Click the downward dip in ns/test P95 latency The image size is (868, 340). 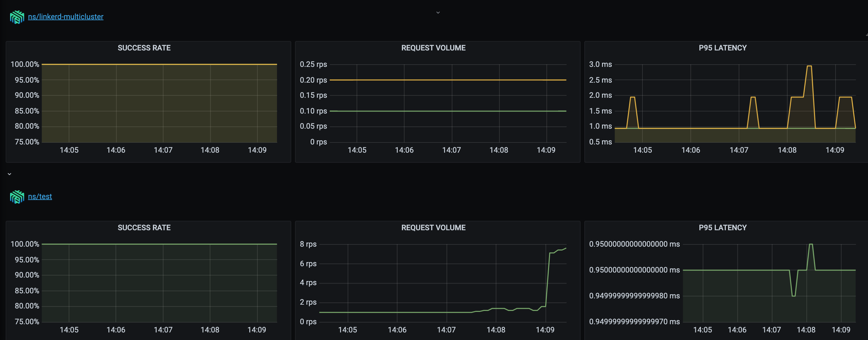click(x=794, y=296)
